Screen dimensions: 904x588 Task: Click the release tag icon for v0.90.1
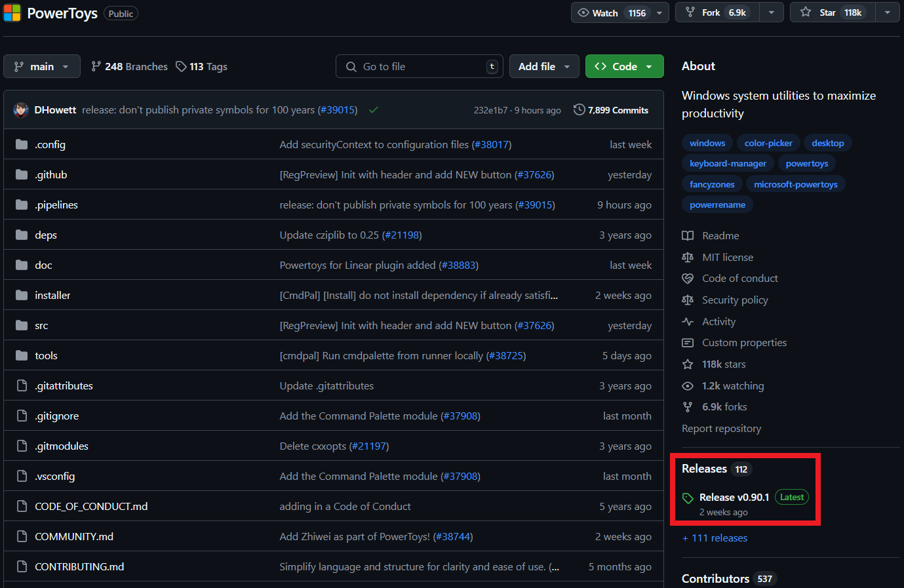[688, 498]
